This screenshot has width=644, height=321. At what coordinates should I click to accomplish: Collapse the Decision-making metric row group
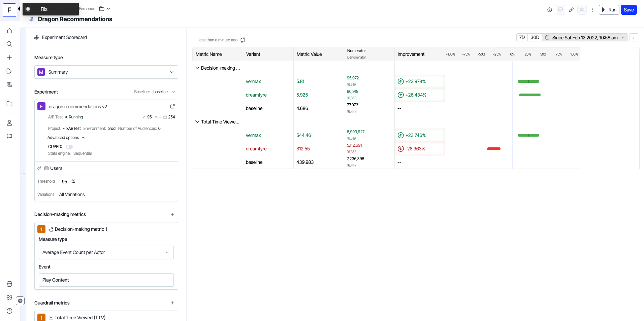[197, 68]
